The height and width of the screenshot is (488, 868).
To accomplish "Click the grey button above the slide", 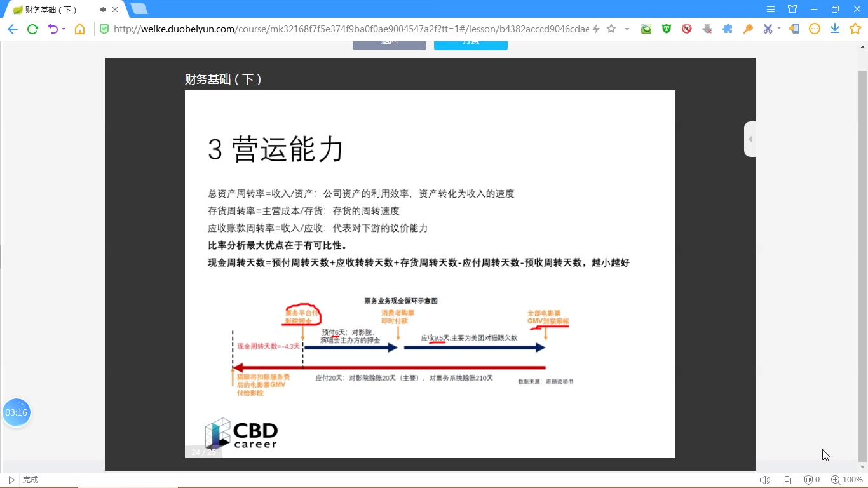I will 390,44.
